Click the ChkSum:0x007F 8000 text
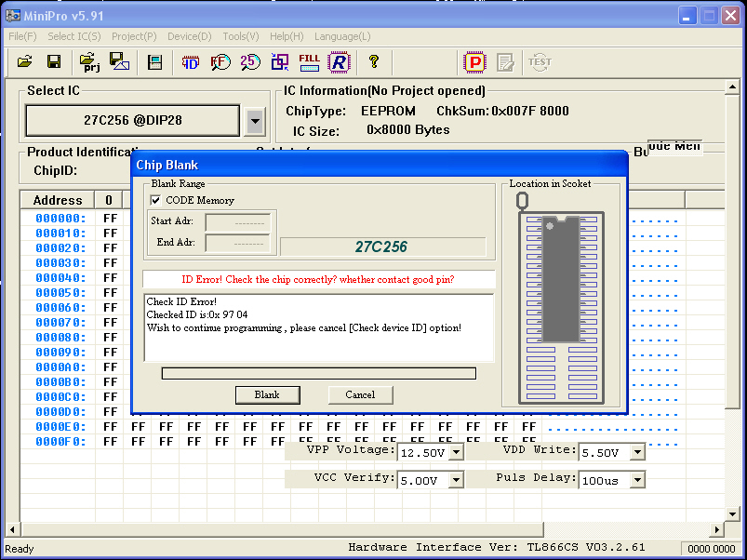Image resolution: width=747 pixels, height=560 pixels. point(502,111)
